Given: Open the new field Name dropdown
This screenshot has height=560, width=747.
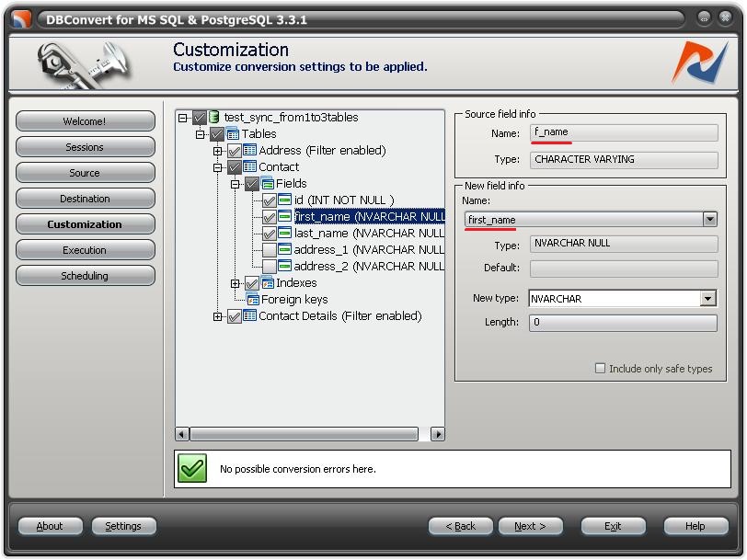Looking at the screenshot, I should [710, 219].
